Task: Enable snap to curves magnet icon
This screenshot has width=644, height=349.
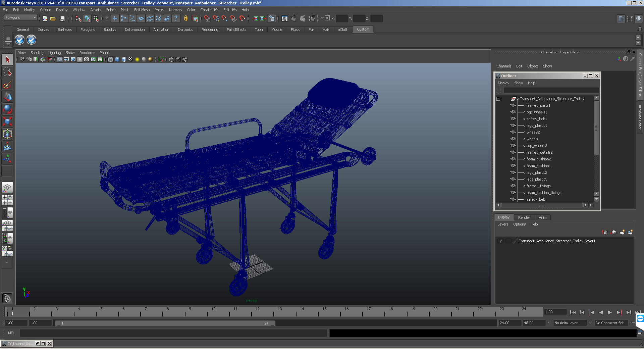Action: pyautogui.click(x=216, y=18)
